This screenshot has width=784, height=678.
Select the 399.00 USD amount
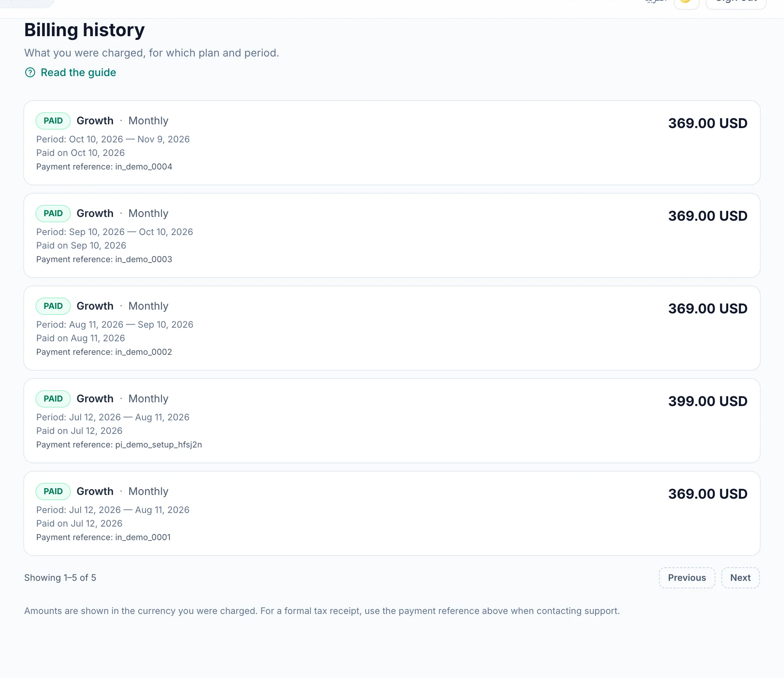[x=707, y=401]
